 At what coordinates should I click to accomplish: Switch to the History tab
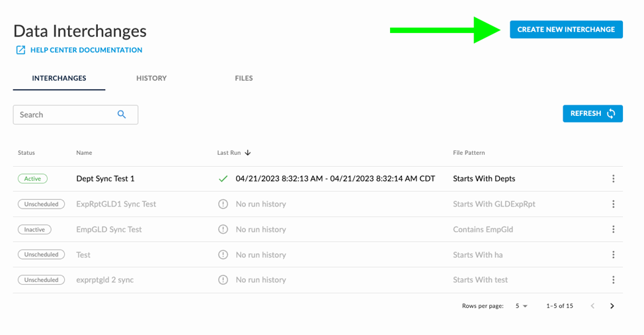pyautogui.click(x=151, y=78)
